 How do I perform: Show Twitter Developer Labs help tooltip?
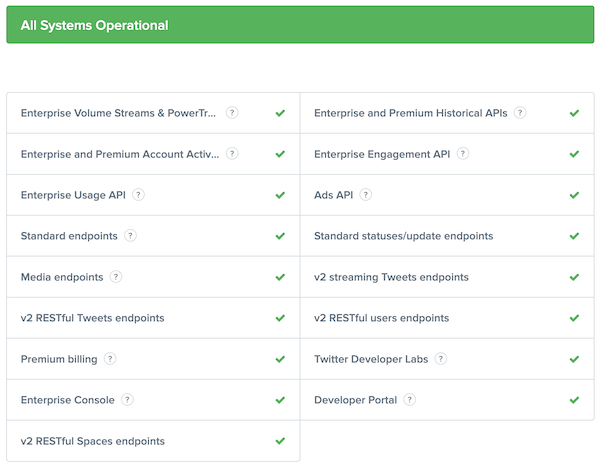point(441,359)
